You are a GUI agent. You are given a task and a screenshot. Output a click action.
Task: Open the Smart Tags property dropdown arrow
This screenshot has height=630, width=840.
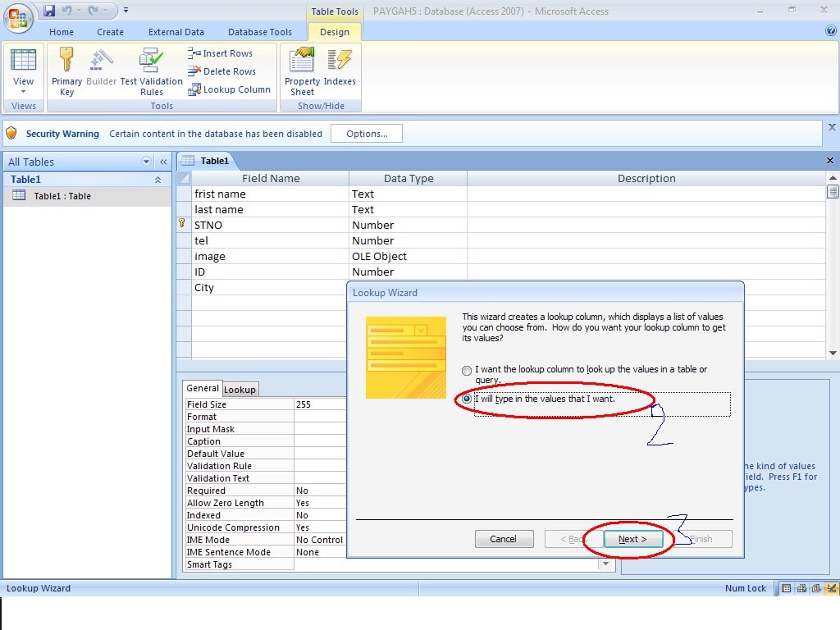click(605, 564)
